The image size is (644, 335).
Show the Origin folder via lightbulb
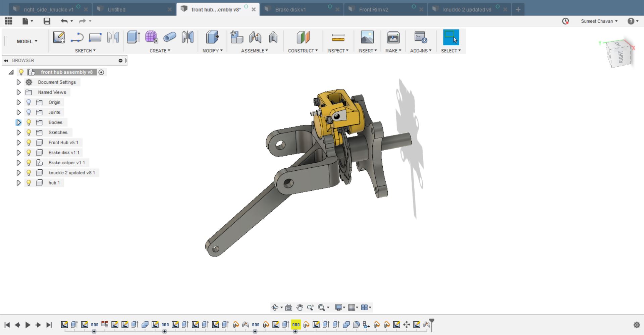point(29,102)
